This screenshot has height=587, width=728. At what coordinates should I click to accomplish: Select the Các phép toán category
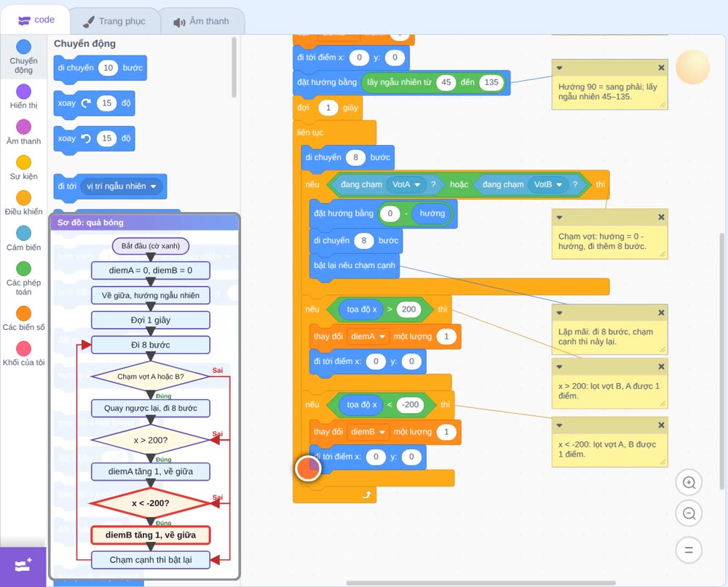[24, 277]
